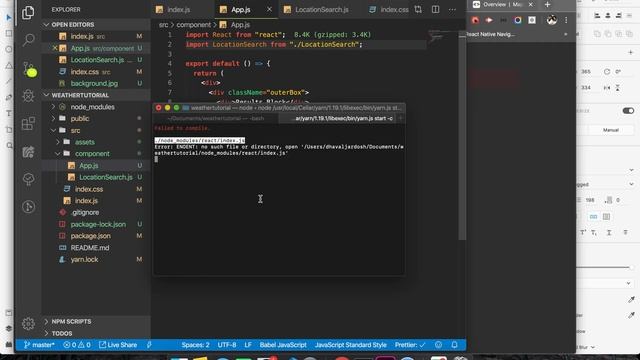Open the editor More Actions ellipsis
Screen dimensions: 640x360
pyautogui.click(x=452, y=9)
